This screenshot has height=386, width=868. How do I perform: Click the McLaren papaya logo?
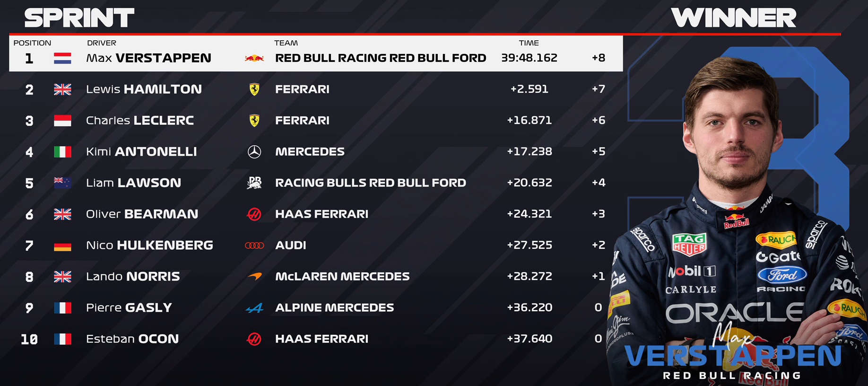(x=255, y=276)
